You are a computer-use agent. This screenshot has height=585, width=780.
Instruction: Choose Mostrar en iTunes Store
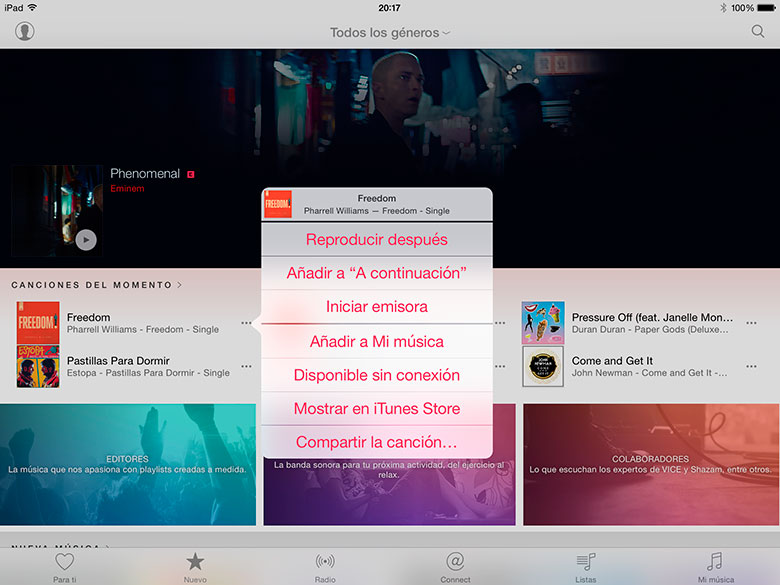coord(377,408)
